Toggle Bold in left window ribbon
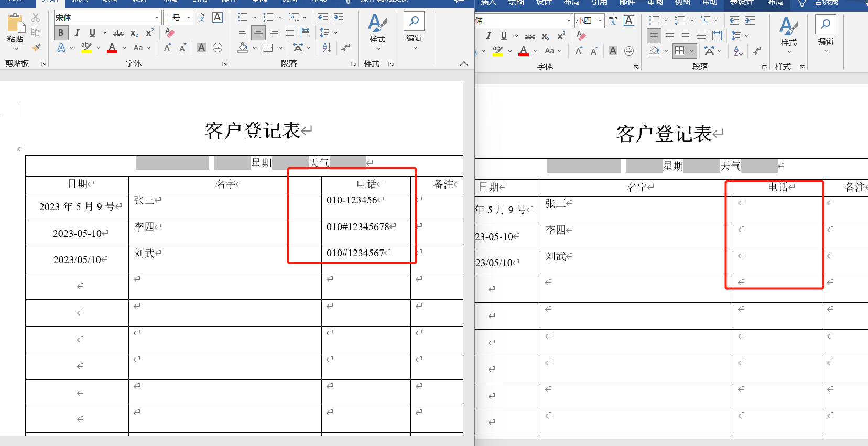This screenshot has width=868, height=446. [x=61, y=32]
